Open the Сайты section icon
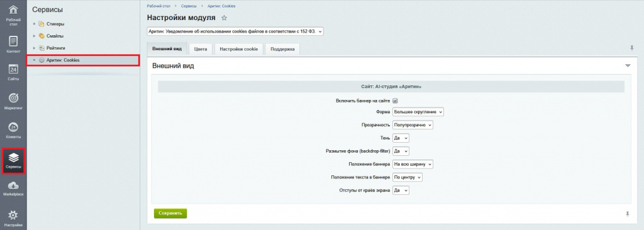Image resolution: width=644 pixels, height=230 pixels. pyautogui.click(x=13, y=69)
